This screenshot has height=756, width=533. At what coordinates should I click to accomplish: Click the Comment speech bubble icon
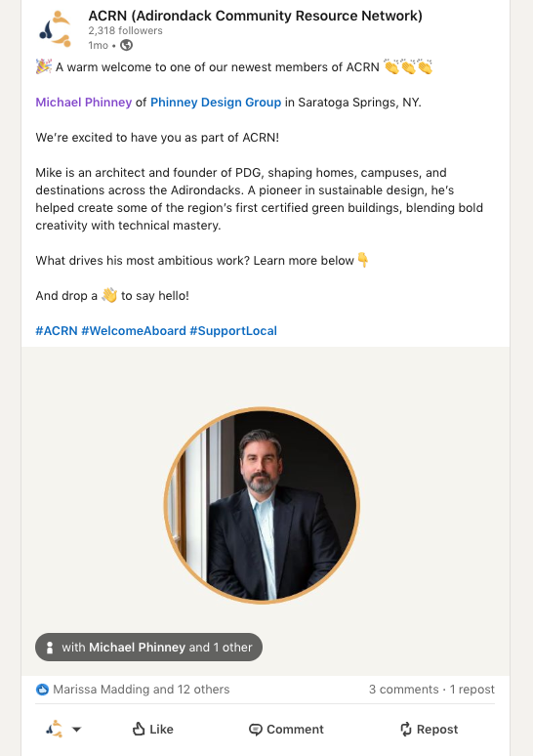pos(256,730)
